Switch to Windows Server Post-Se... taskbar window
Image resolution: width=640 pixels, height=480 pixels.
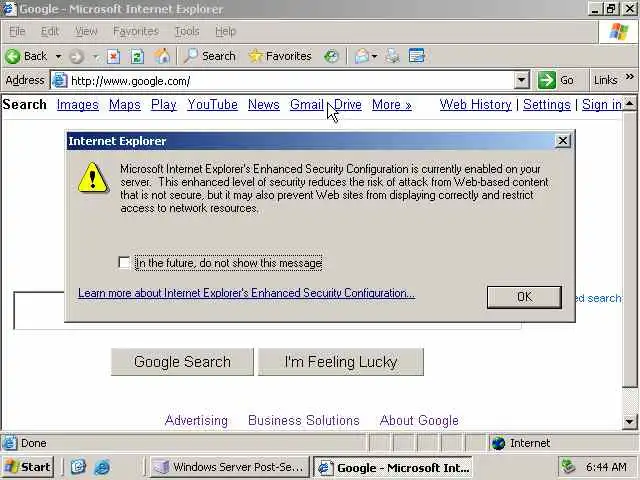click(x=230, y=467)
